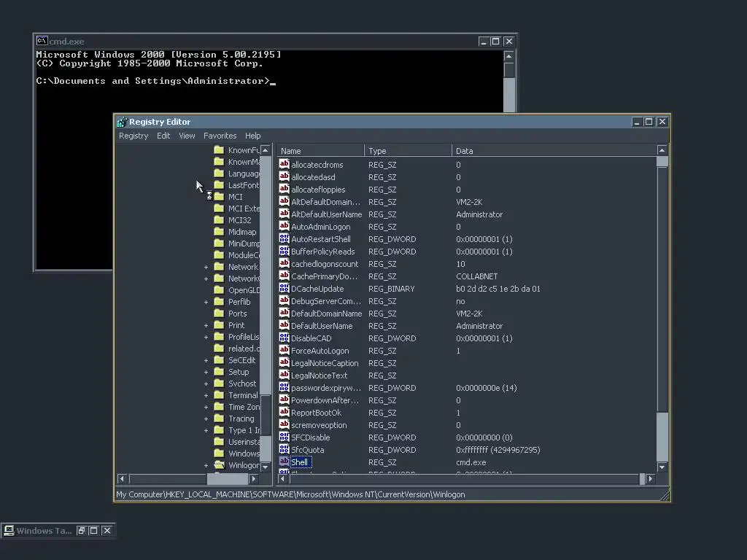This screenshot has width=747, height=560.
Task: Click the SFCDisable DWORD icon
Action: (284, 437)
